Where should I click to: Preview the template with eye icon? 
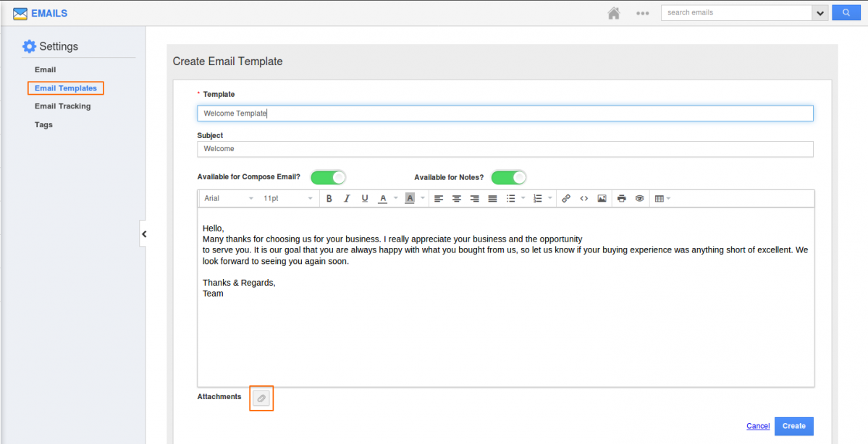pyautogui.click(x=639, y=198)
